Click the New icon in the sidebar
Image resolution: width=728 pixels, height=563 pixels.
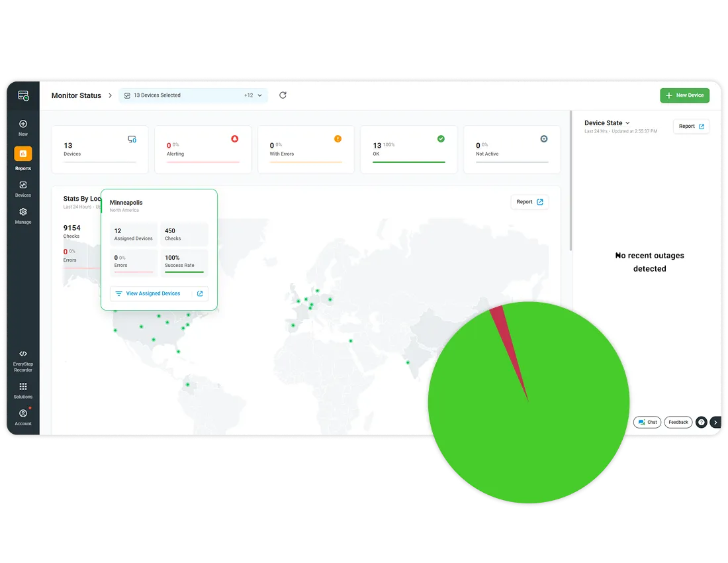click(23, 125)
